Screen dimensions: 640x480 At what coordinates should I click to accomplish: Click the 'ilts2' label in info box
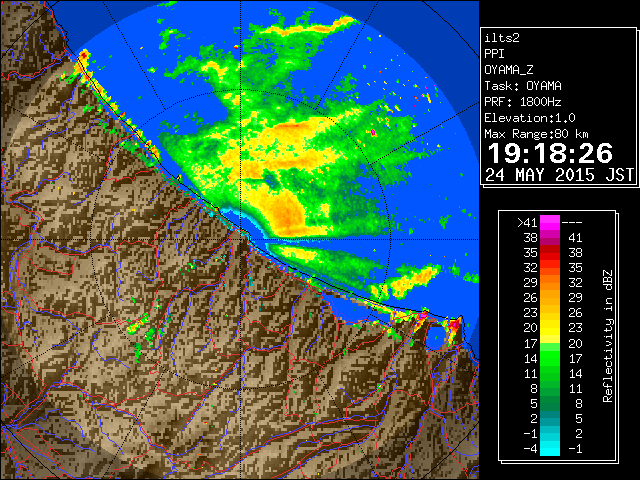(x=502, y=38)
